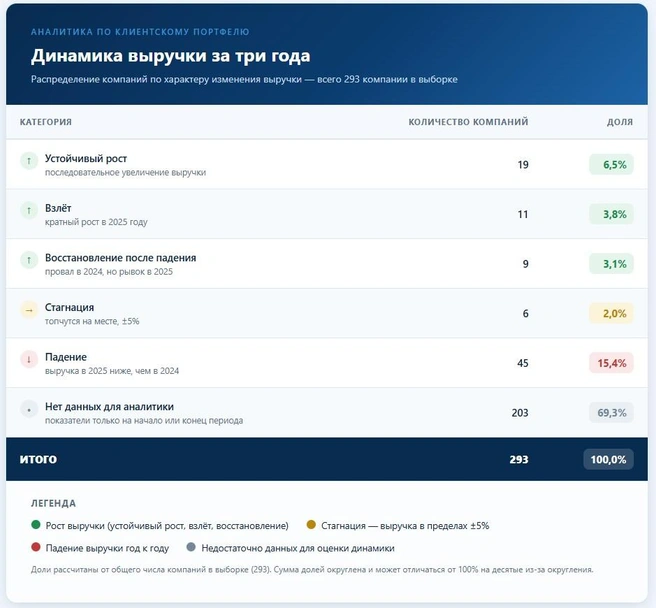Click gray dot icon beside Нет данных
656x608 pixels.
pos(29,409)
